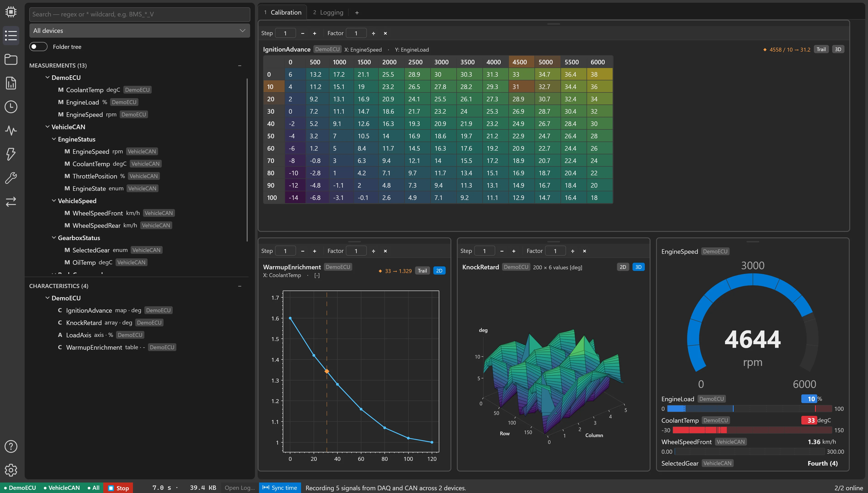Open the lightning bolt flash icon
Viewport: 868px width, 493px height.
11,154
